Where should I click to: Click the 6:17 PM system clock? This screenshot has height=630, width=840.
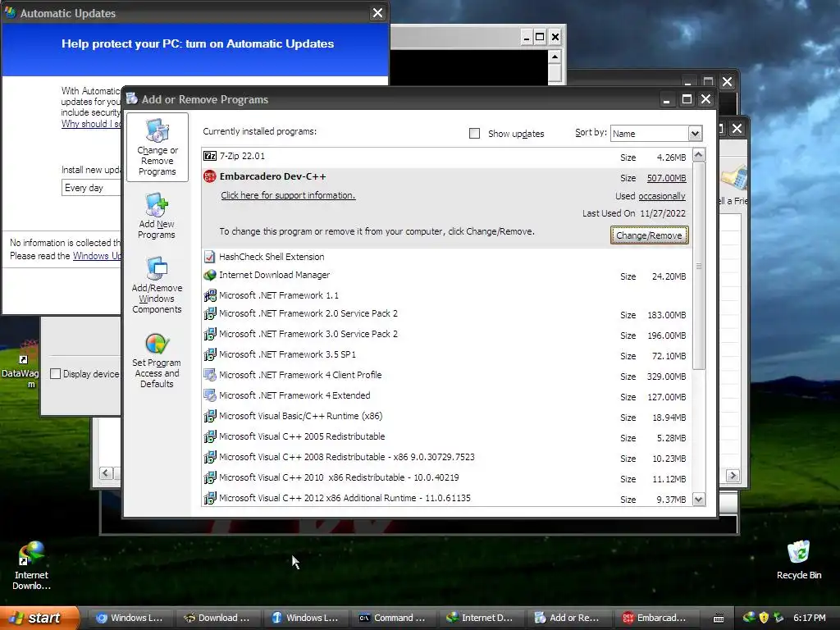[809, 618]
